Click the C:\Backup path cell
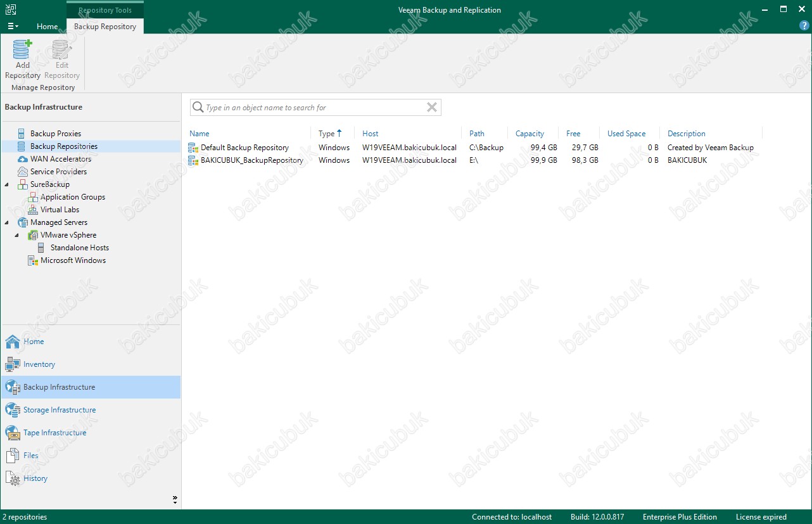The width and height of the screenshot is (812, 524). click(x=486, y=148)
